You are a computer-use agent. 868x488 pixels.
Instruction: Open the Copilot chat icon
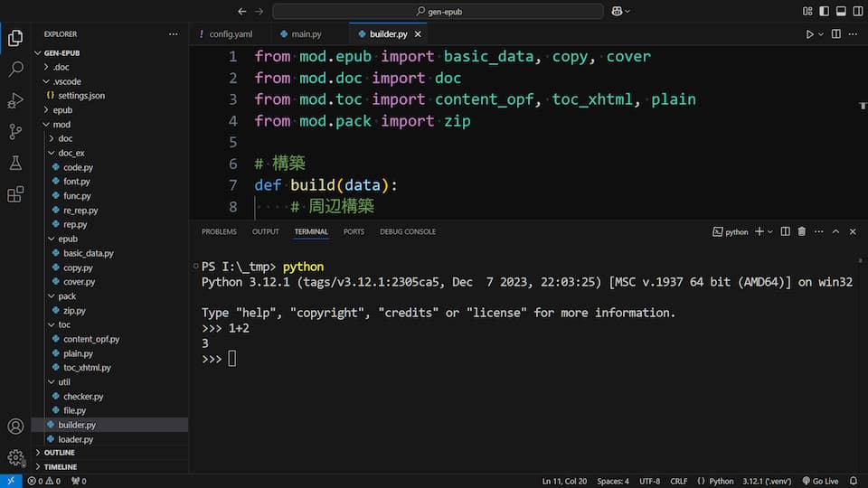(617, 11)
